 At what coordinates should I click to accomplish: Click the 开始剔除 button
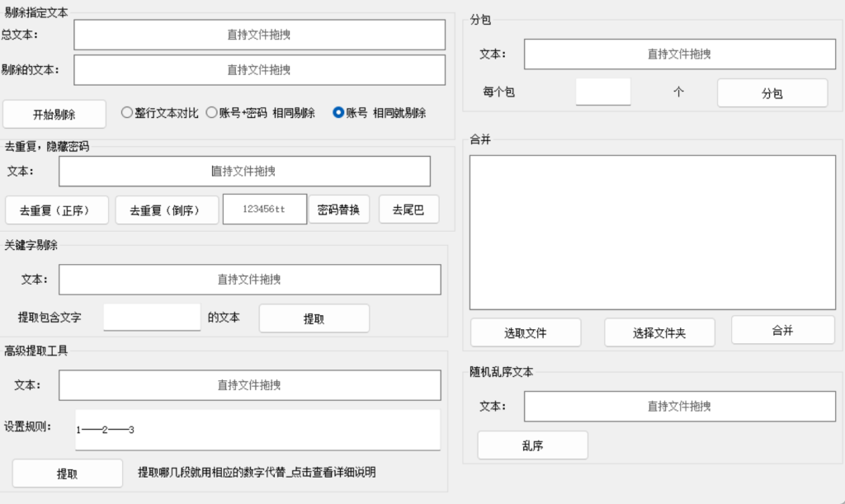point(54,114)
